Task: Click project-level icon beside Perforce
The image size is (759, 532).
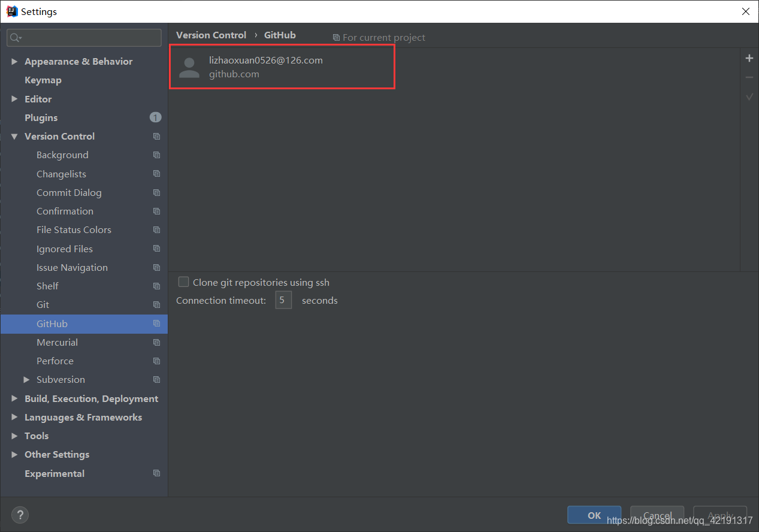Action: click(156, 361)
